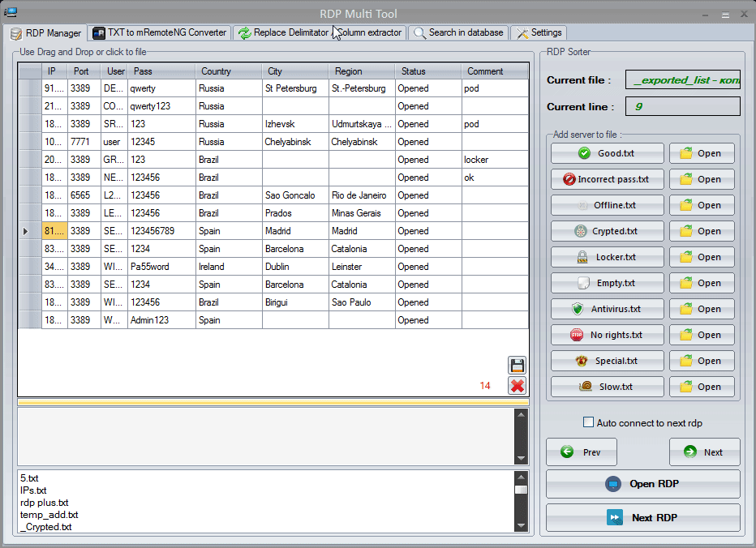Viewport: 756px width, 548px height.
Task: Select the Antivirus.txt shield button
Action: (607, 309)
